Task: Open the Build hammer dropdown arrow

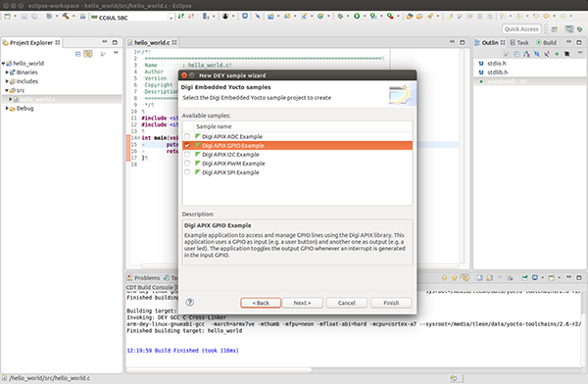Action: [x=73, y=16]
